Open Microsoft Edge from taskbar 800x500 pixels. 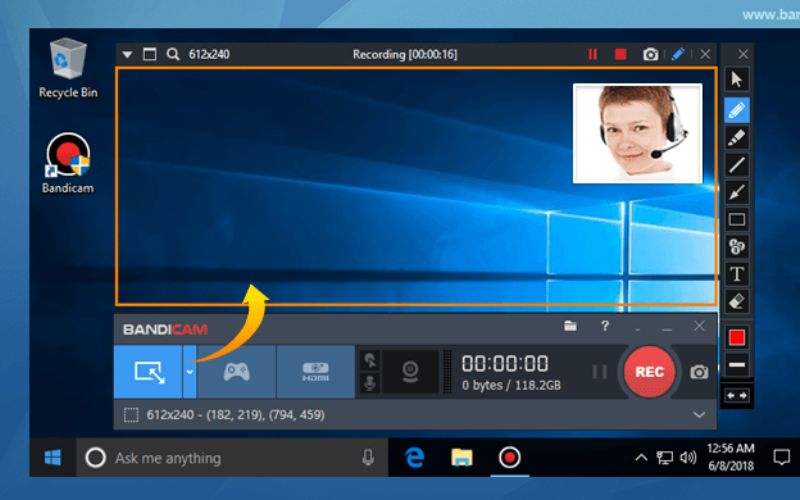pyautogui.click(x=415, y=458)
